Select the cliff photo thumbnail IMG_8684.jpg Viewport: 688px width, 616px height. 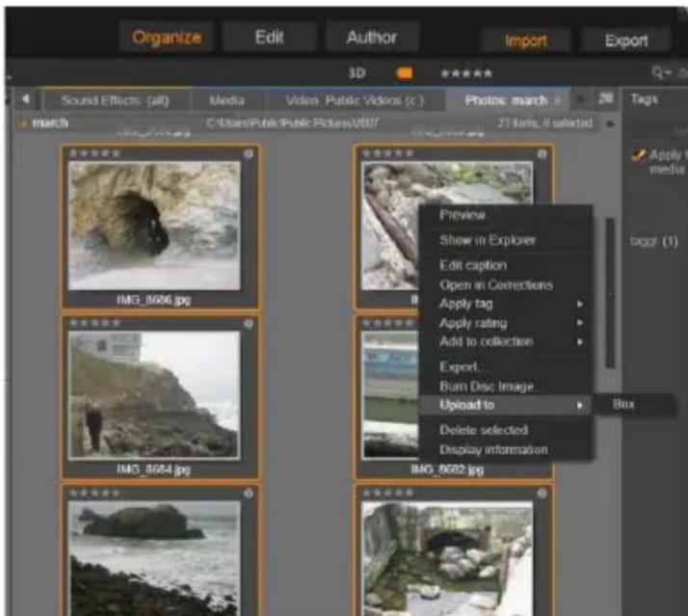pos(154,395)
